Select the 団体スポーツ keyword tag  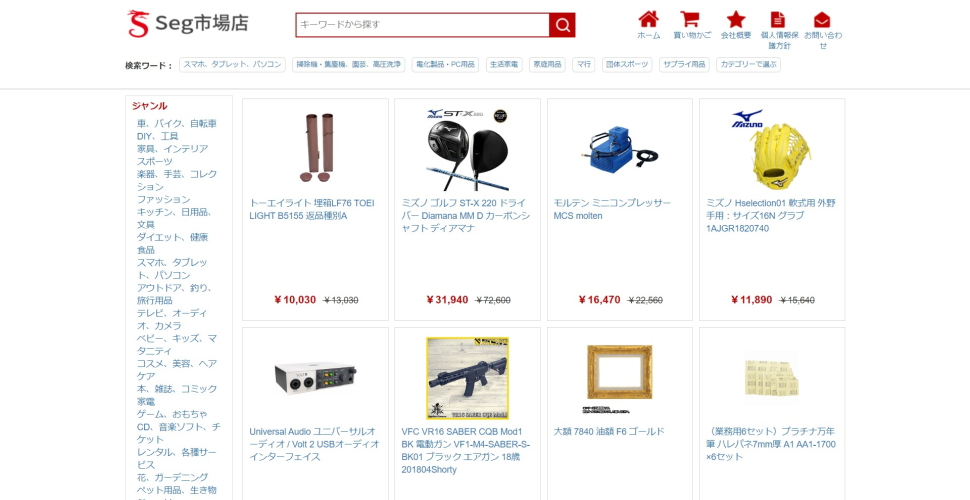point(627,64)
